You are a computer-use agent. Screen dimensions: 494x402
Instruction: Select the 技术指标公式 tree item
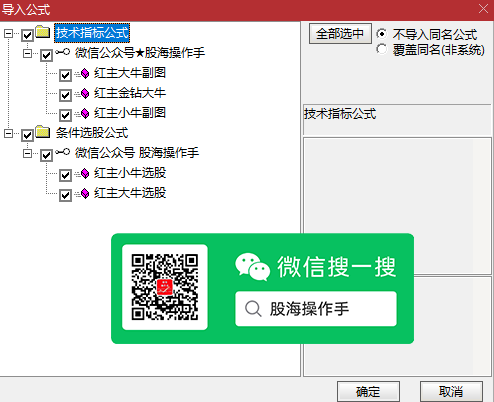point(92,33)
